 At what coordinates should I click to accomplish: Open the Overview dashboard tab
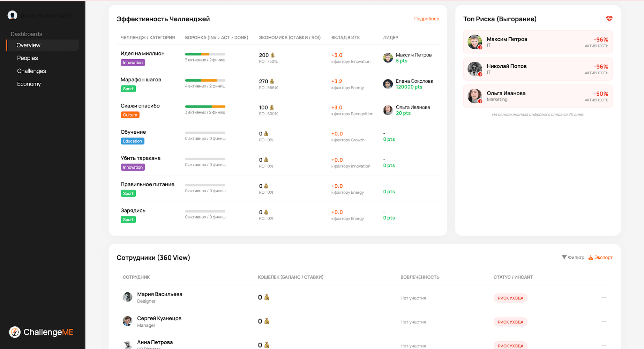point(29,45)
